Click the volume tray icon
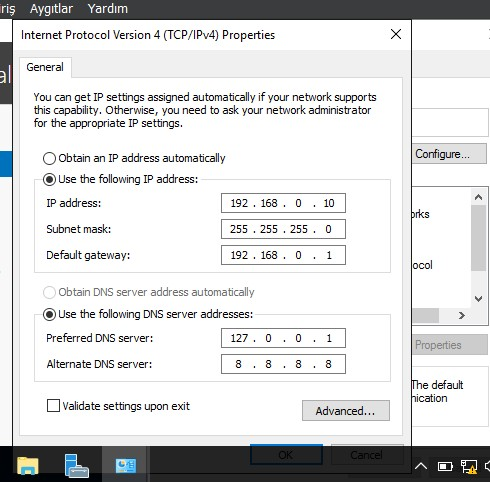490x482 pixels. point(487,466)
